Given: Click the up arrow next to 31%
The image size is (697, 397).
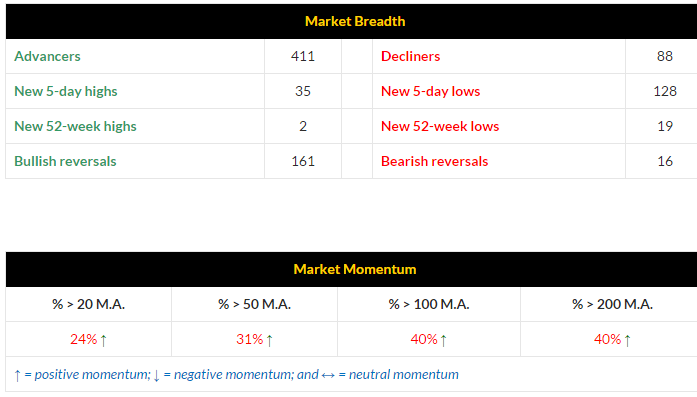Looking at the screenshot, I should tap(269, 340).
